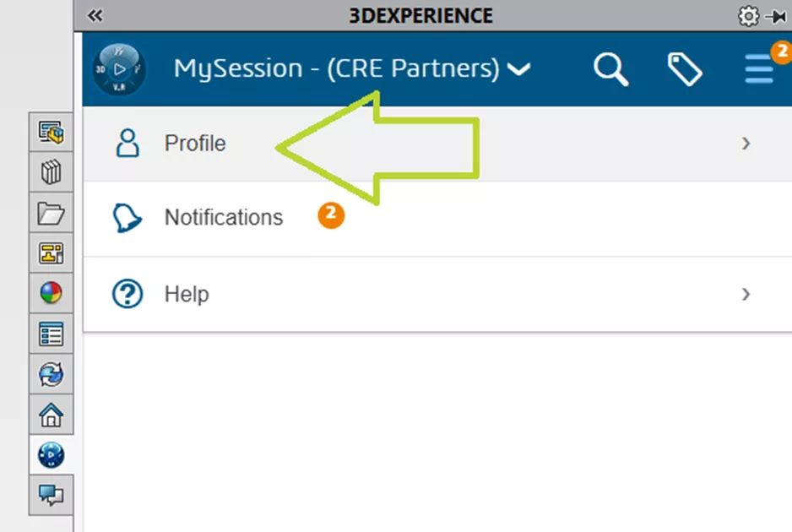Screen dimensions: 792x532
Task: Select the 3DEXPERIENCE compass tab in sidebar
Action: point(51,454)
